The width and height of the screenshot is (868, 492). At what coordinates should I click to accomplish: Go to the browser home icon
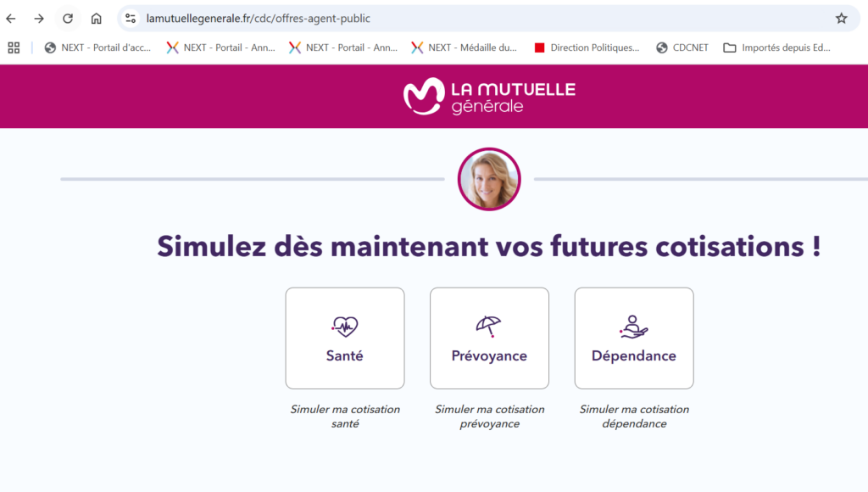click(x=97, y=19)
